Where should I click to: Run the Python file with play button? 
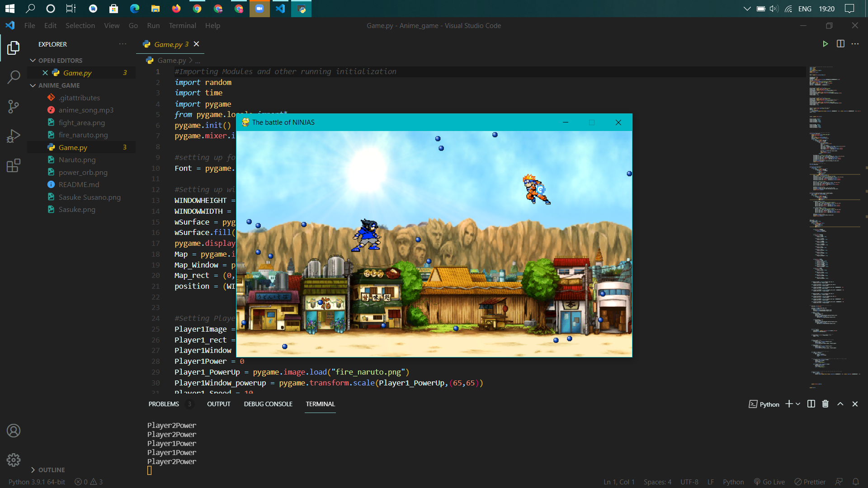[x=825, y=44]
